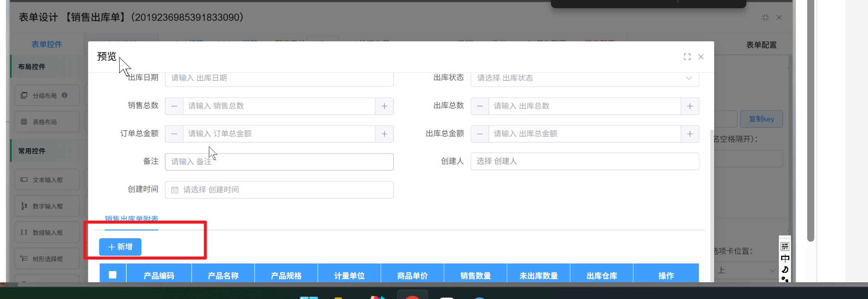Click calendar icon in 创建时间 field

(x=175, y=190)
